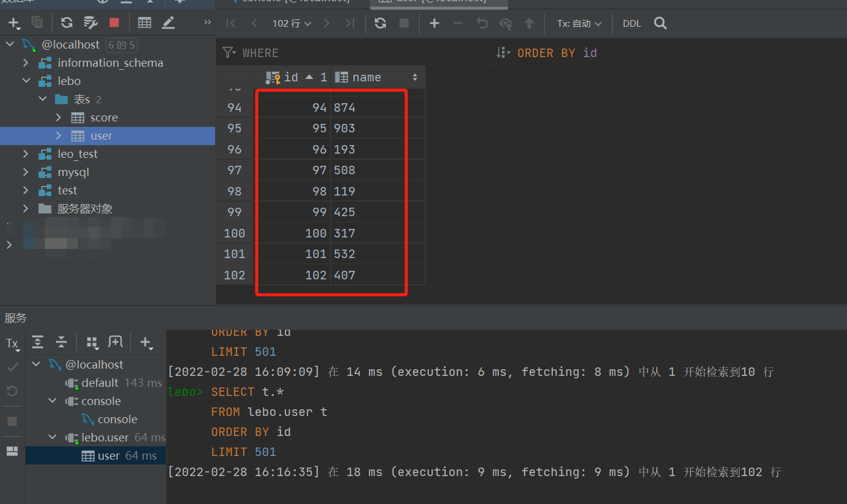The height and width of the screenshot is (504, 847).
Task: Expand all services tree nodes
Action: click(38, 342)
